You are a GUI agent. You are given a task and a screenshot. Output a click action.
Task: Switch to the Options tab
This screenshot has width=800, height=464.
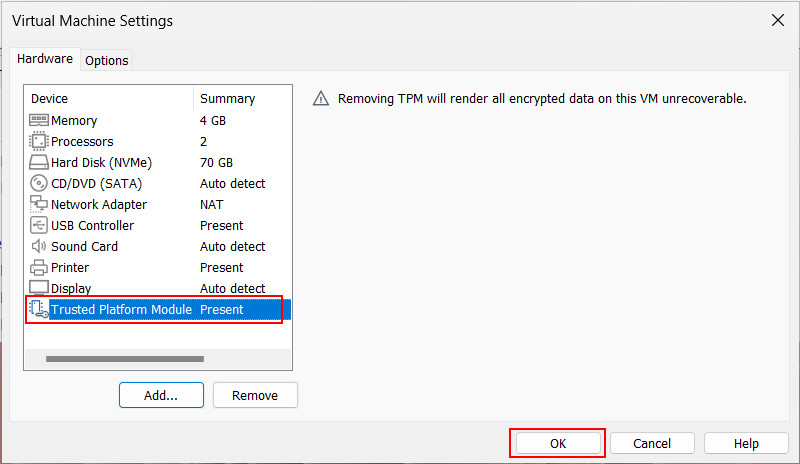[x=107, y=60]
